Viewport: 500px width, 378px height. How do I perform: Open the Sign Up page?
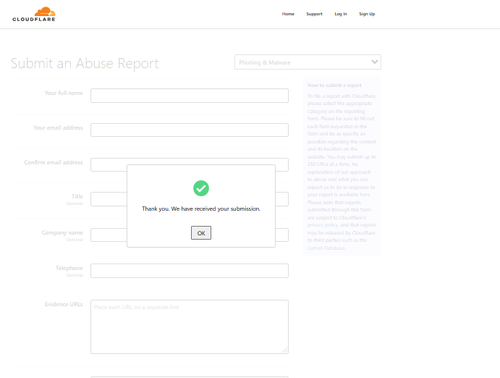(x=367, y=14)
